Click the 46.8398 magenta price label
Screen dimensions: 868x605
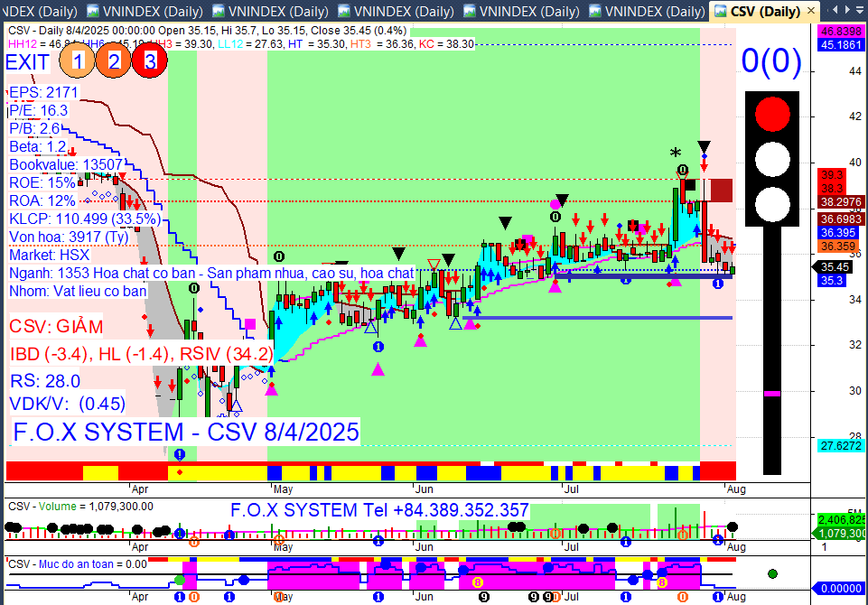(842, 32)
